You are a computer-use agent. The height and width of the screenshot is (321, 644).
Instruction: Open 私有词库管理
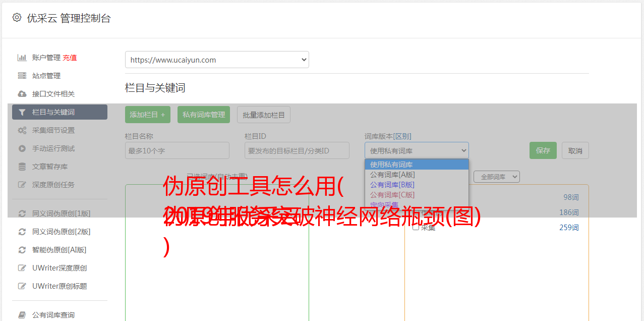pyautogui.click(x=204, y=115)
